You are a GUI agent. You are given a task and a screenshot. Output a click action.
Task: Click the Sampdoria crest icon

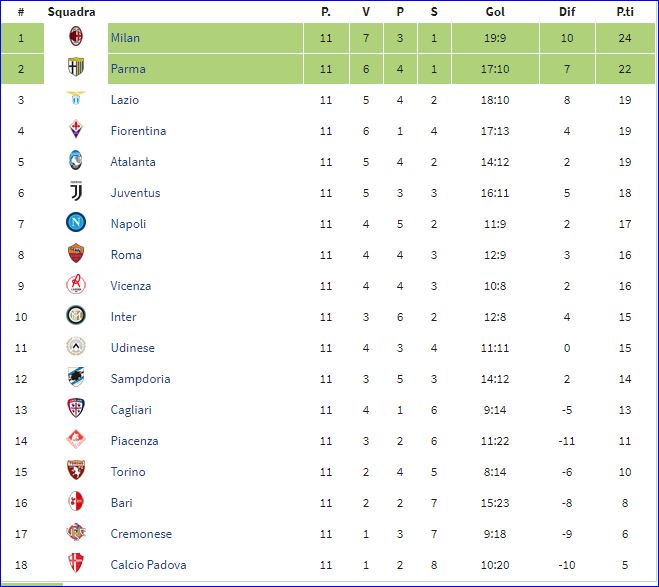[75, 379]
